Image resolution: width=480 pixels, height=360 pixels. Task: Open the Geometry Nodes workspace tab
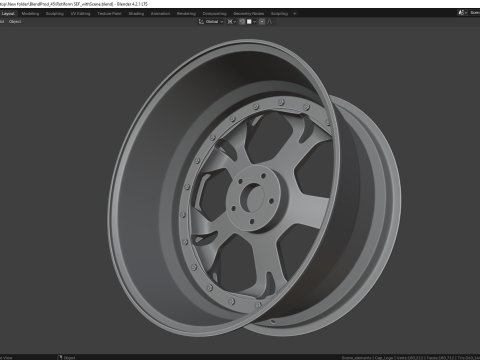click(249, 14)
